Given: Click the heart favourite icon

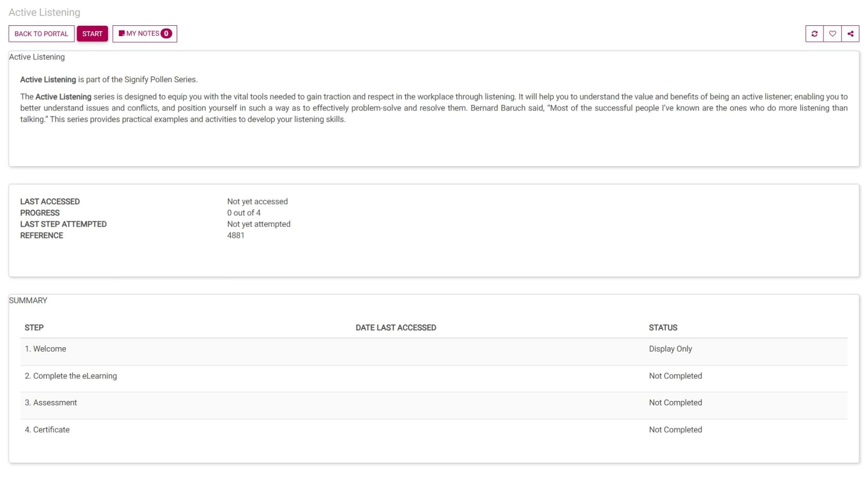Looking at the screenshot, I should coord(832,34).
